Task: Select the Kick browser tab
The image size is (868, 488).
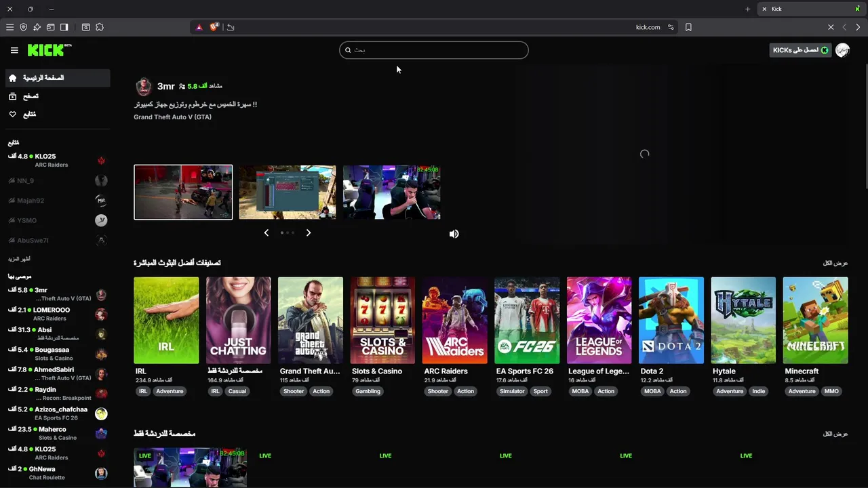Action: [x=810, y=9]
